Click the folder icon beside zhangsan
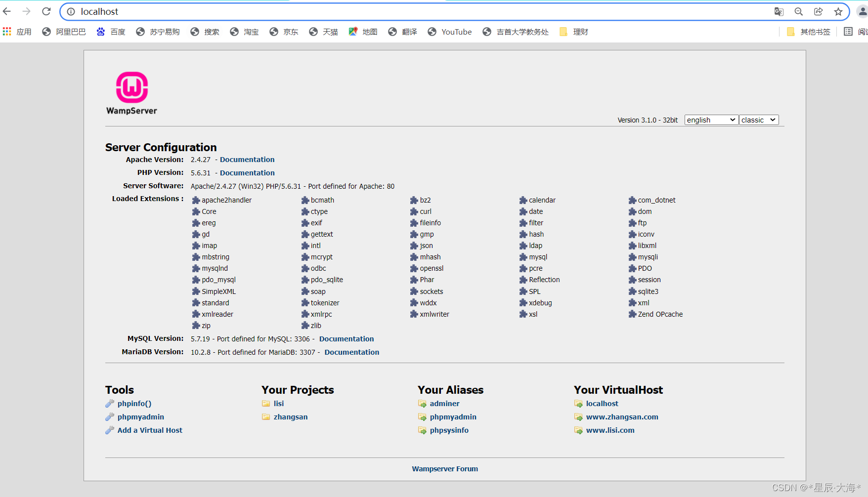The height and width of the screenshot is (497, 868). (266, 417)
